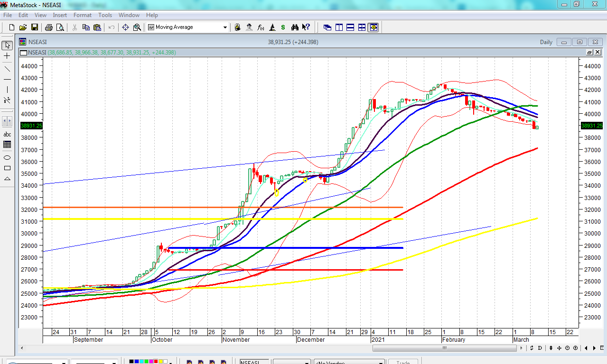Image resolution: width=607 pixels, height=364 pixels.
Task: Click the f(x) Indicator Builder icon
Action: [x=261, y=27]
